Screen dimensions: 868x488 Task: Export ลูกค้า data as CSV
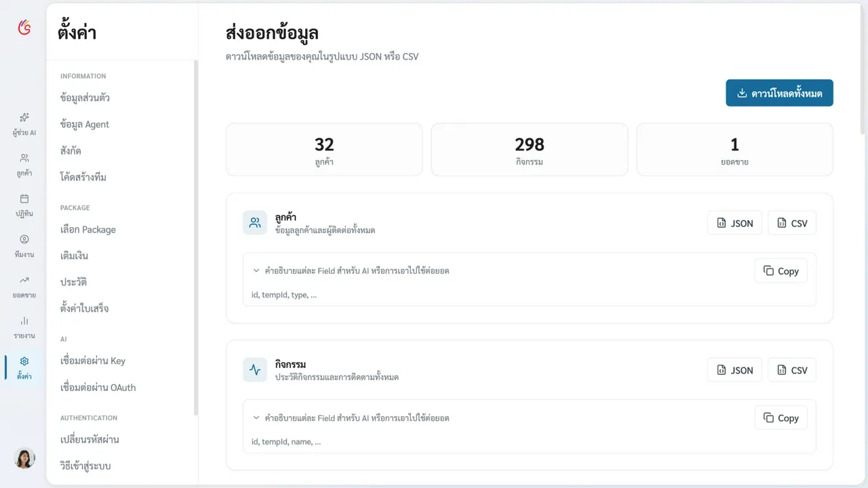coord(792,223)
